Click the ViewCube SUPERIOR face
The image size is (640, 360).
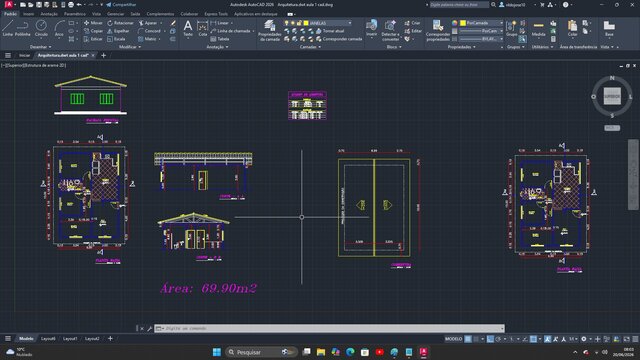[x=612, y=96]
